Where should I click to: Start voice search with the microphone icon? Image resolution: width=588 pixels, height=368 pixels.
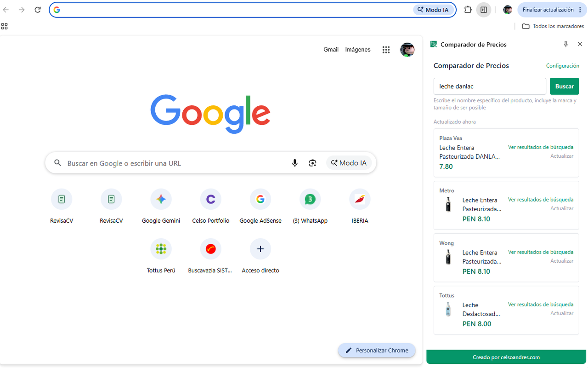[x=295, y=163]
